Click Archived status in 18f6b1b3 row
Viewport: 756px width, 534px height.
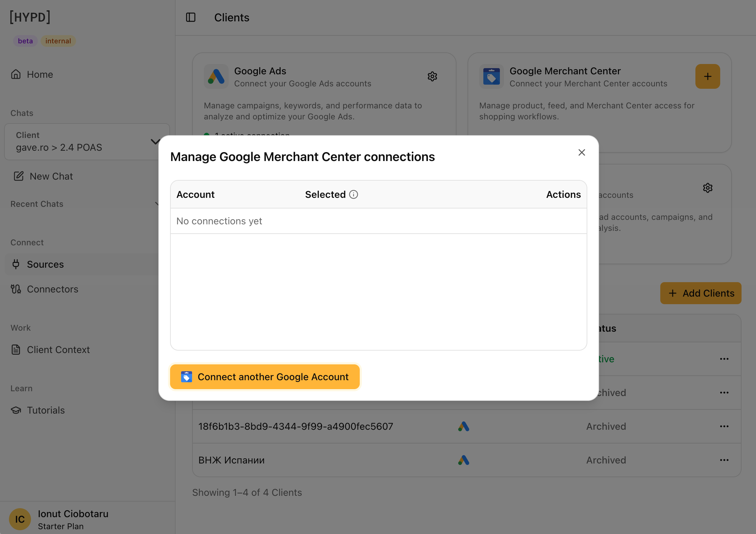[606, 426]
